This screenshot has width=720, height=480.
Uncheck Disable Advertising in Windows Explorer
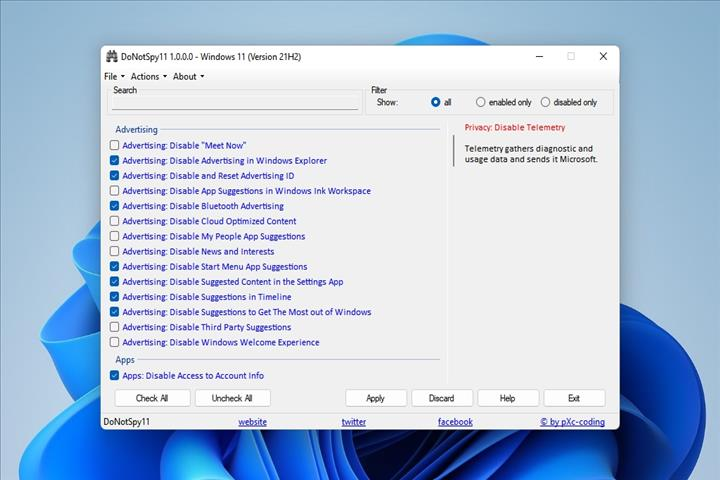114,160
